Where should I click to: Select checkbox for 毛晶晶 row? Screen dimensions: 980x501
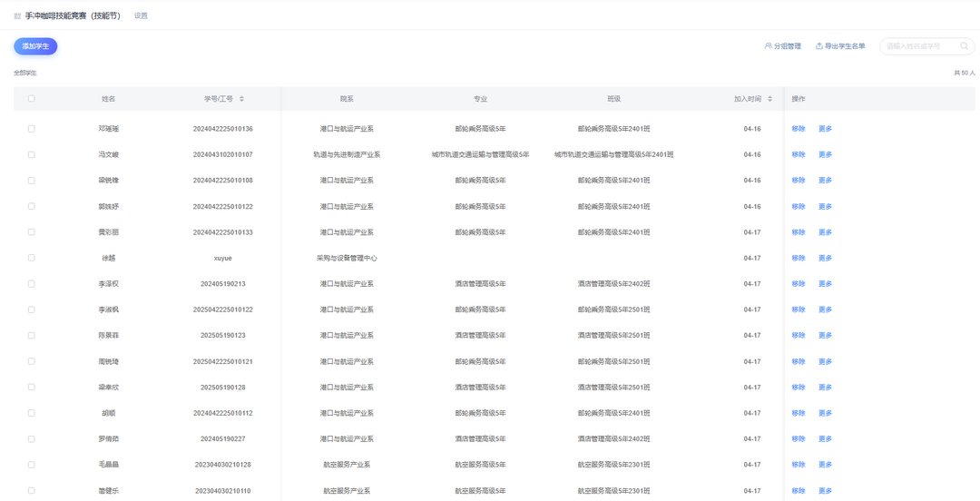(x=31, y=465)
